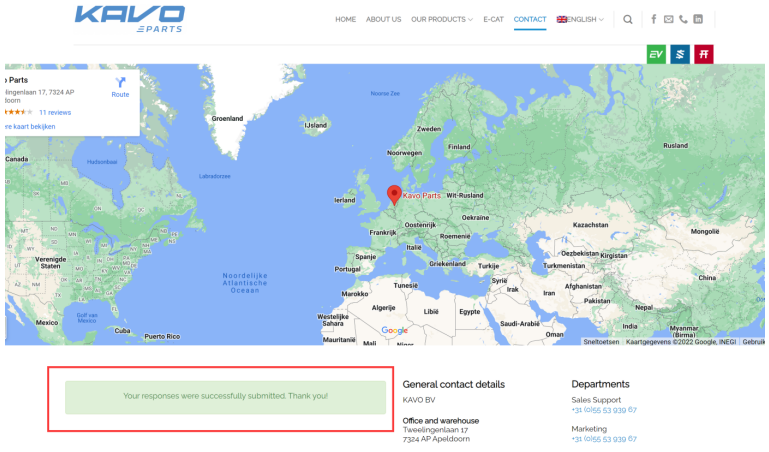Open the 11 reviews link
The width and height of the screenshot is (769, 452).
point(55,112)
